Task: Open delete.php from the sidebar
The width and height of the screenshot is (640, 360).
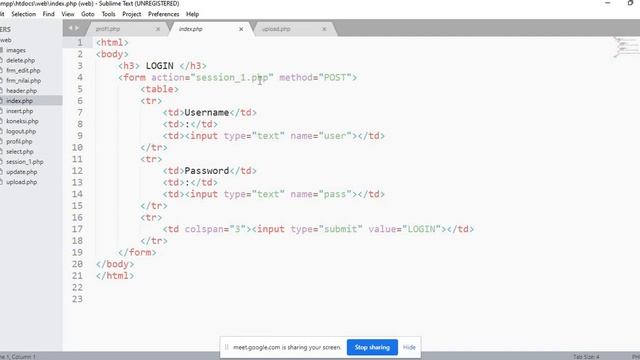Action: tap(20, 60)
